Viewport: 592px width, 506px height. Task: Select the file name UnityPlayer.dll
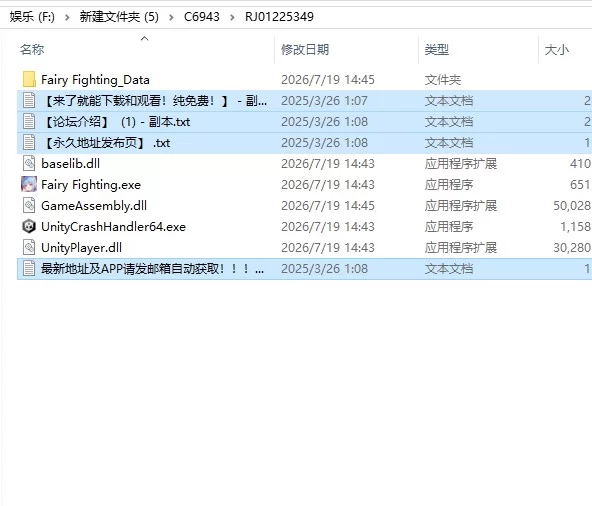[82, 248]
